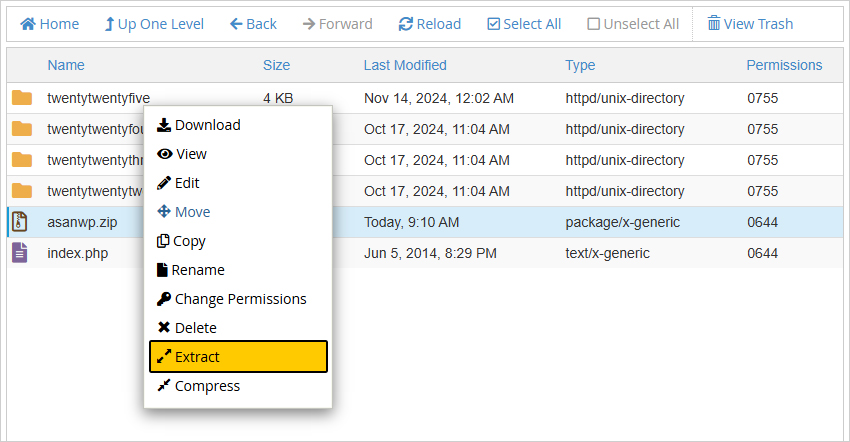Click the Home house icon

click(x=28, y=24)
